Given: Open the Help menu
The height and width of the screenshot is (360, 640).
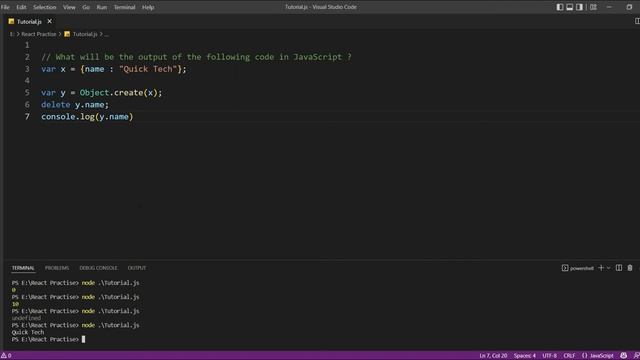Looking at the screenshot, I should tap(148, 7).
